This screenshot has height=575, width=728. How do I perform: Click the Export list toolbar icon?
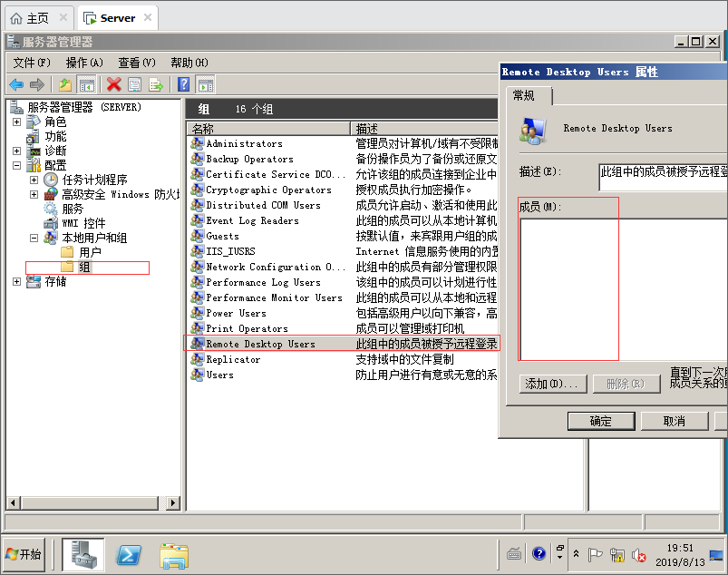156,84
